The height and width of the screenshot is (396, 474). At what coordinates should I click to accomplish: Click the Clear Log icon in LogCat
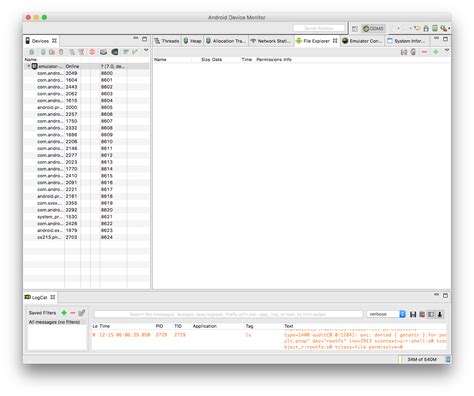(422, 314)
